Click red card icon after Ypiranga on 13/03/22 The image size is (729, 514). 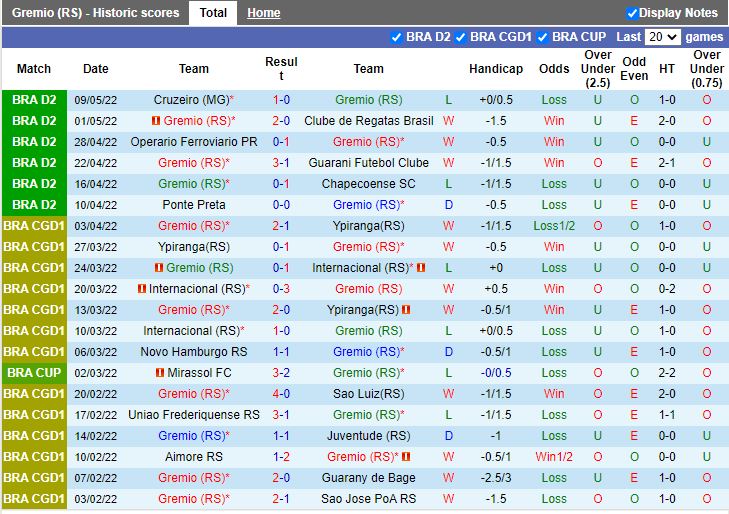[406, 310]
